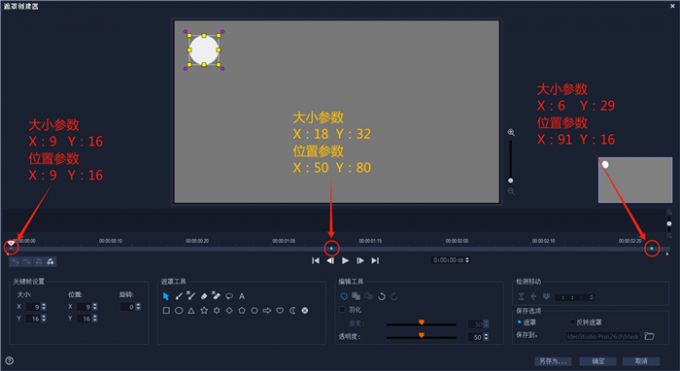
Task: Open the browse folder icon for save path
Action: click(649, 336)
